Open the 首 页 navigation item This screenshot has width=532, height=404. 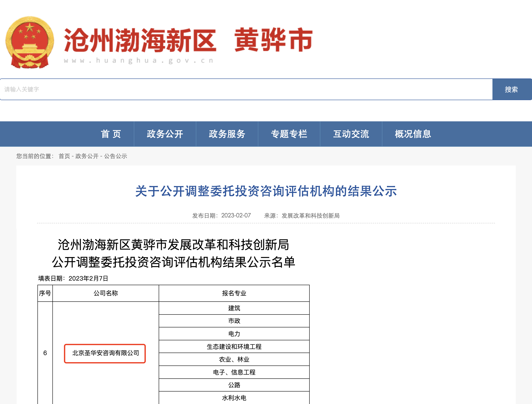pos(111,134)
